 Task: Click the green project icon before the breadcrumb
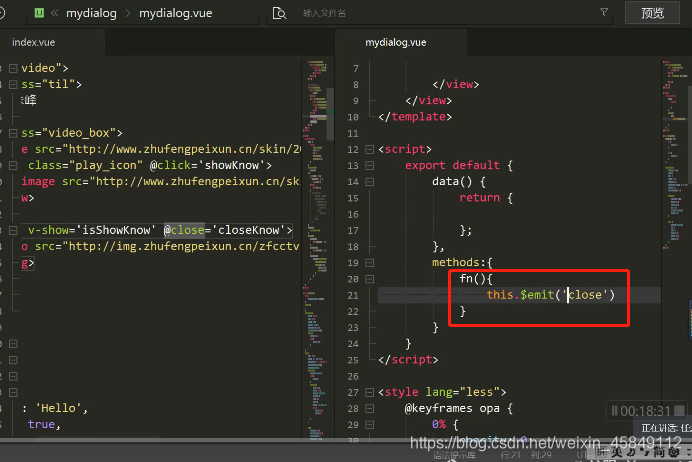tap(39, 13)
